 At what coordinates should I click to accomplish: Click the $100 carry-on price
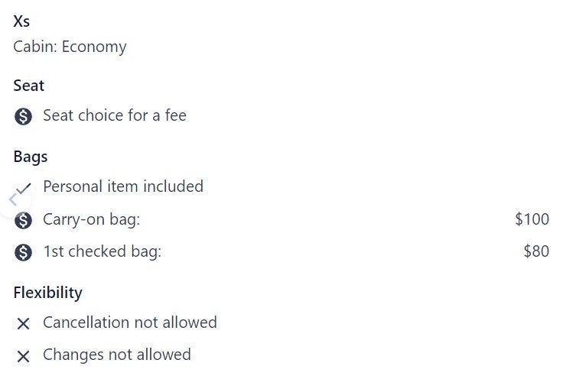[x=532, y=219]
